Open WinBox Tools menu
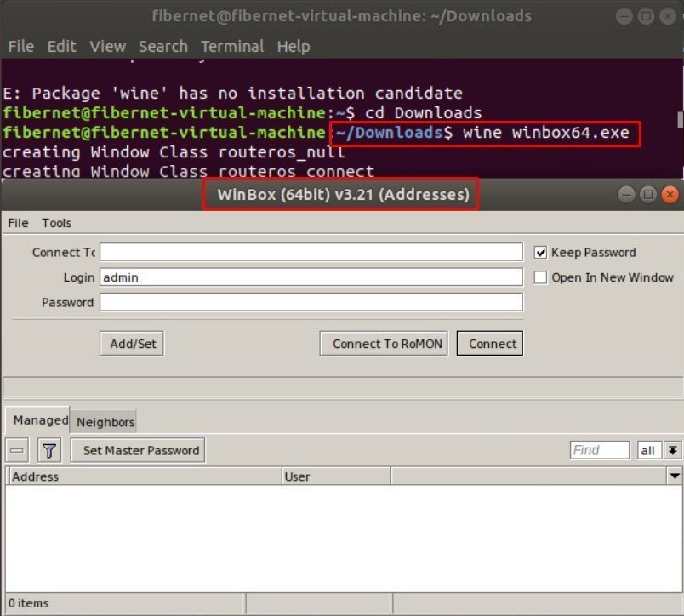This screenshot has height=616, width=684. [x=57, y=223]
